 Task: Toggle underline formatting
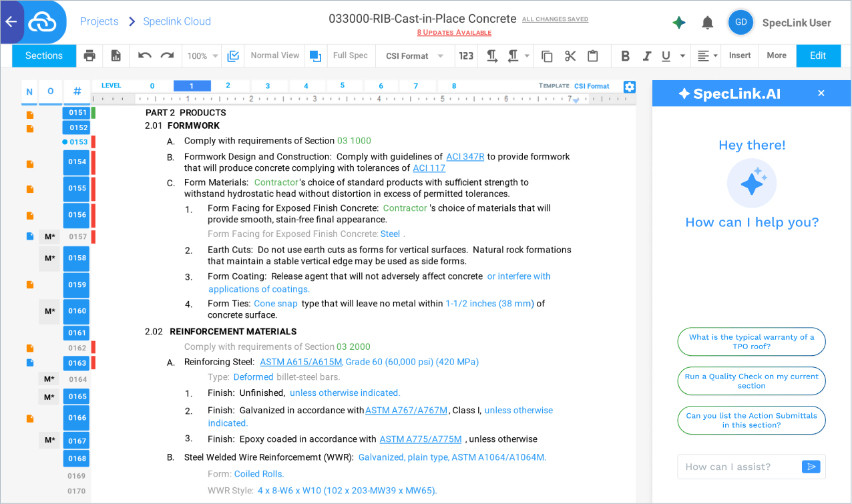pyautogui.click(x=666, y=56)
